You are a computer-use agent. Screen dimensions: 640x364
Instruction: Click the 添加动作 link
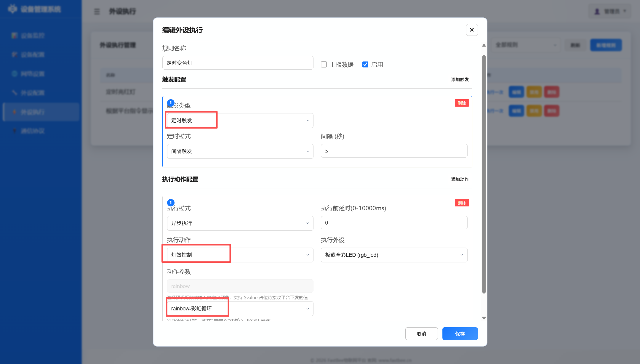click(x=460, y=179)
